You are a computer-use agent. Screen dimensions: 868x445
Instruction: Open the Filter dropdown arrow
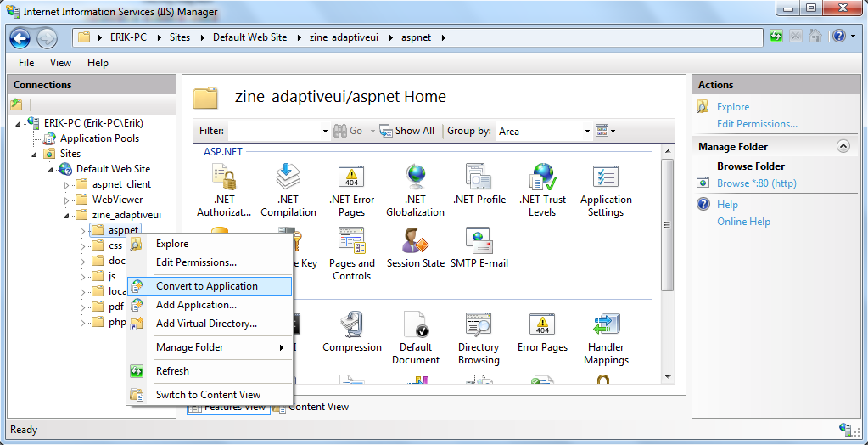[325, 132]
